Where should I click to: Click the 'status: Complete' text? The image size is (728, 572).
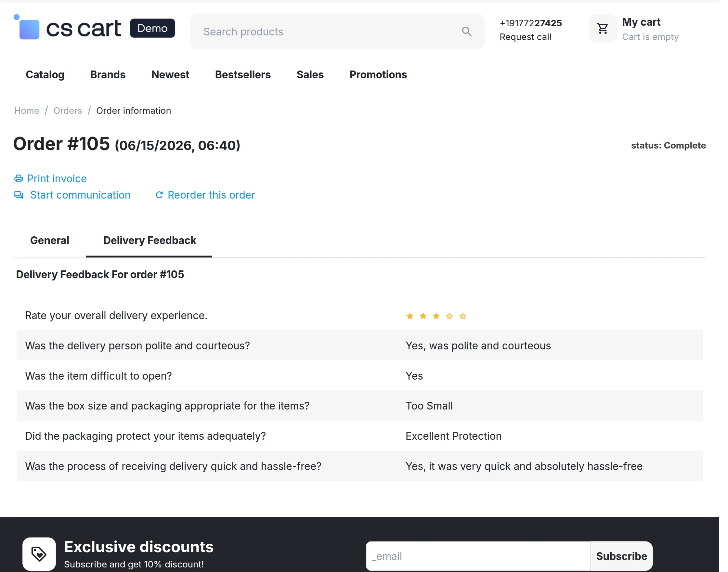tap(669, 145)
